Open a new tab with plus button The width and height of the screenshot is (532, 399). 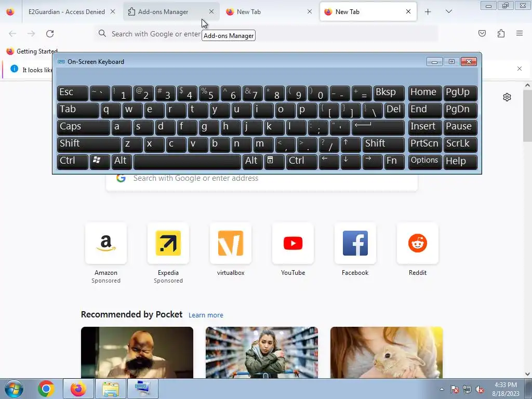point(428,12)
